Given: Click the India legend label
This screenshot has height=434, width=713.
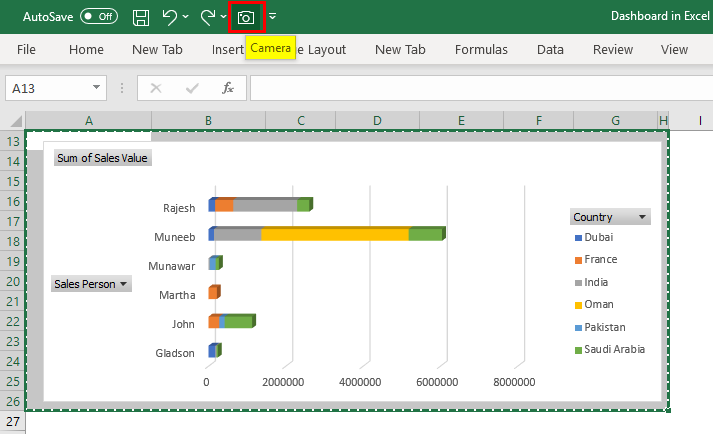Looking at the screenshot, I should (596, 282).
